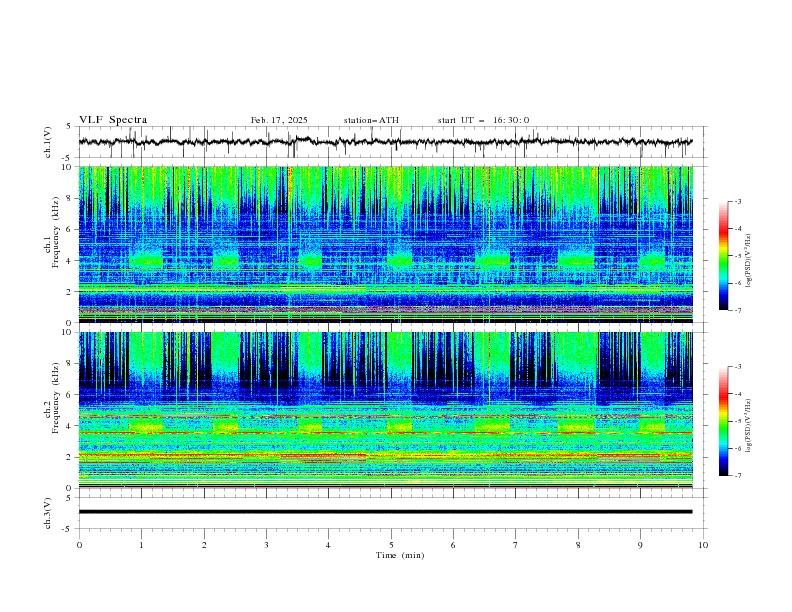Select the upper colorbar "log(PSD)(V²/Hz)" label
The image size is (792, 612).
(749, 261)
